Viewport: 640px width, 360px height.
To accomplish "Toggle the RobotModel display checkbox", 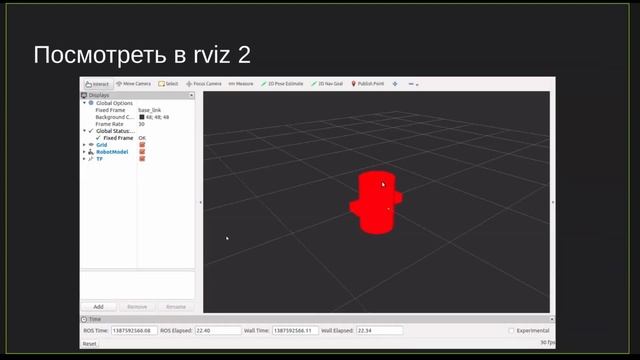I will click(x=142, y=152).
